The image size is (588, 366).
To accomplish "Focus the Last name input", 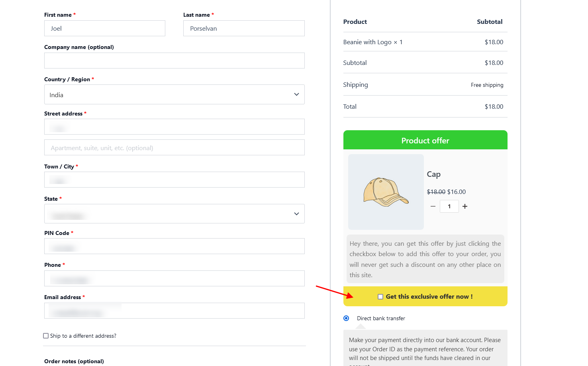I will point(244,29).
